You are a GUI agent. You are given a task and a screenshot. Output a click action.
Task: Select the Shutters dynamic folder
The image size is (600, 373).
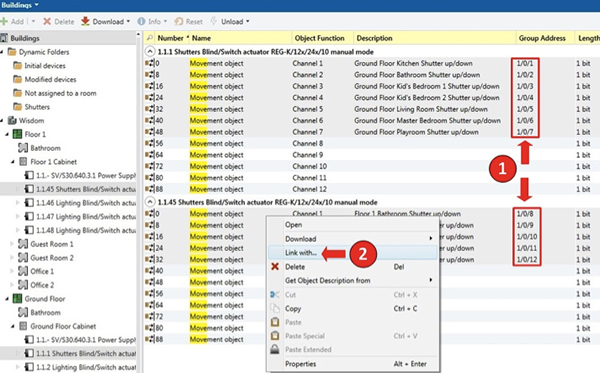click(37, 107)
